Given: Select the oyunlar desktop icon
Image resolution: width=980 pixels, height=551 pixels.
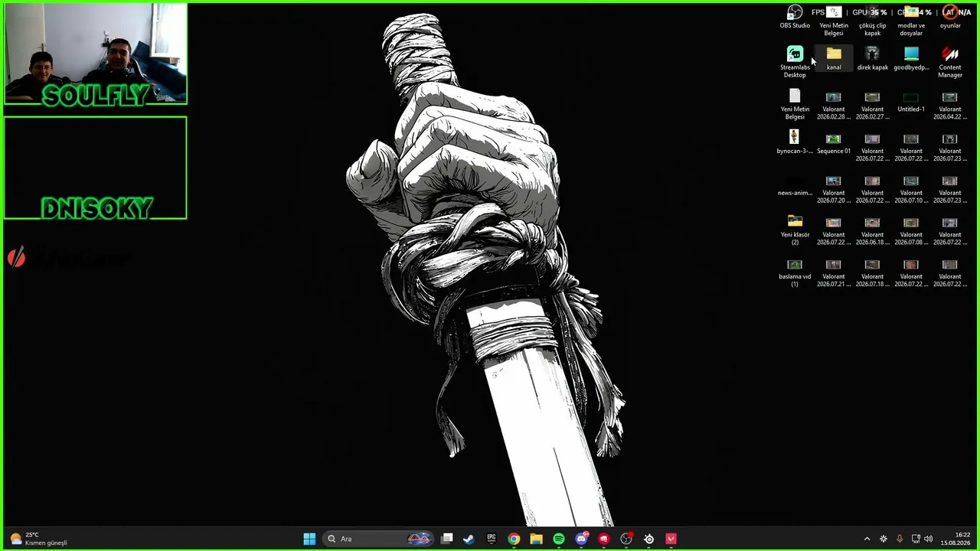Looking at the screenshot, I should coord(950,17).
